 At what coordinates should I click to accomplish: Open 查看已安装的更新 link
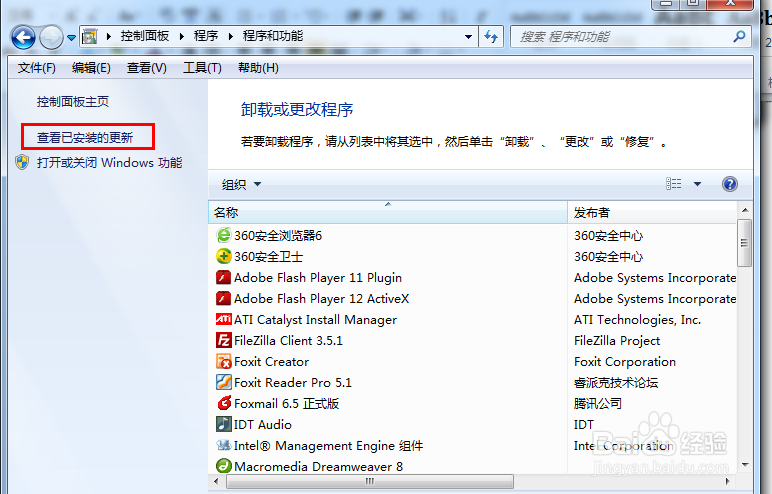click(x=85, y=137)
